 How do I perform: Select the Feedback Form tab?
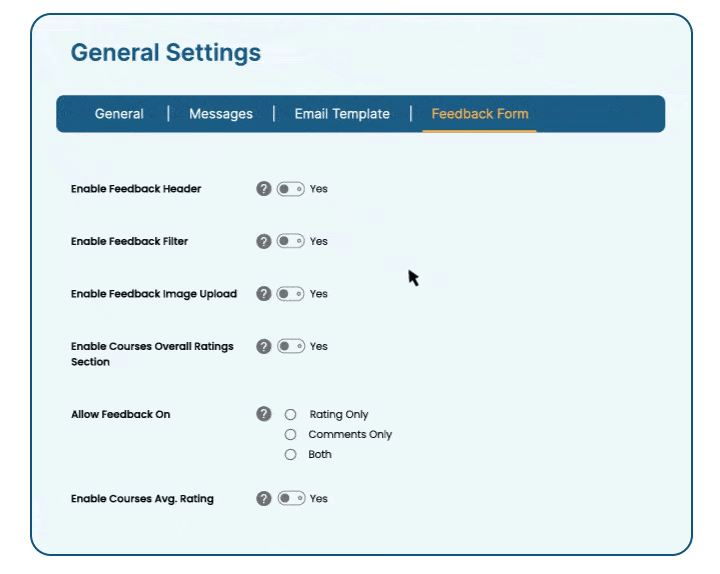tap(480, 114)
